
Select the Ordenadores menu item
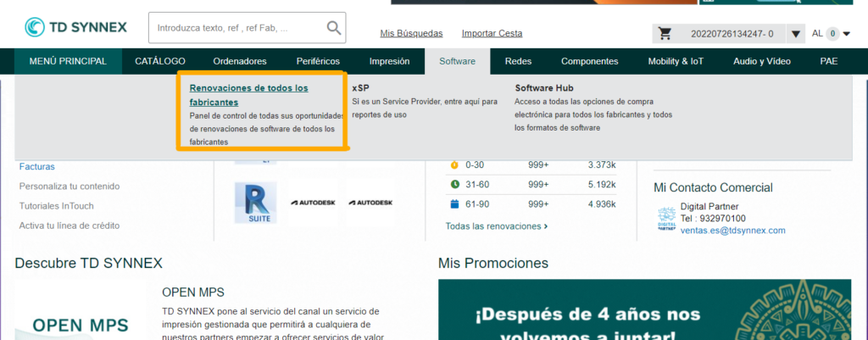pyautogui.click(x=240, y=61)
